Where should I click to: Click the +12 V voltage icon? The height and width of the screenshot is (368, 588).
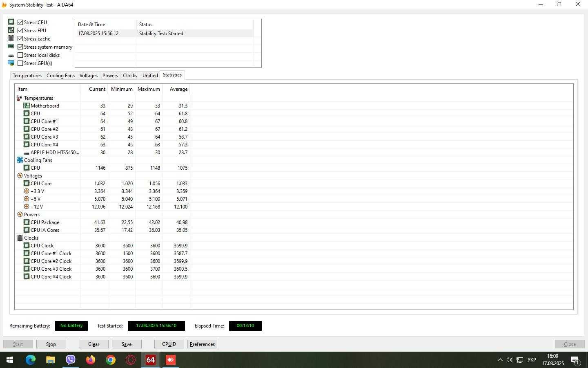(27, 207)
